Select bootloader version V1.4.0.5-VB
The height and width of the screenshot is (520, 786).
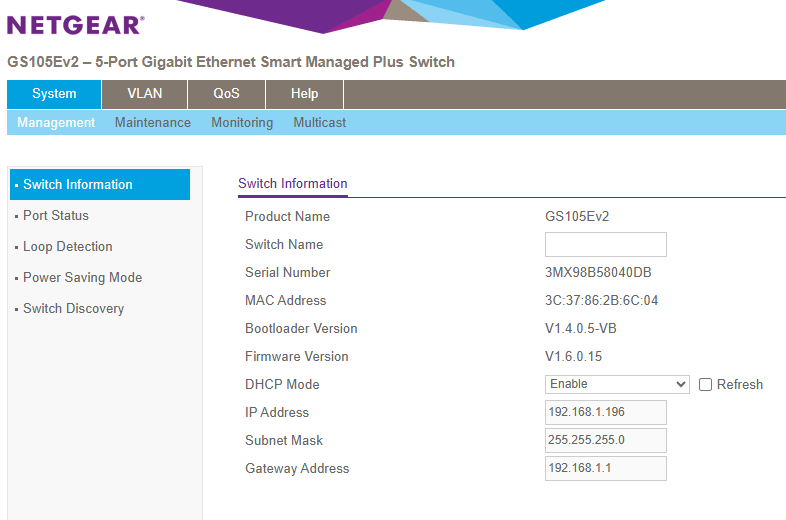580,328
